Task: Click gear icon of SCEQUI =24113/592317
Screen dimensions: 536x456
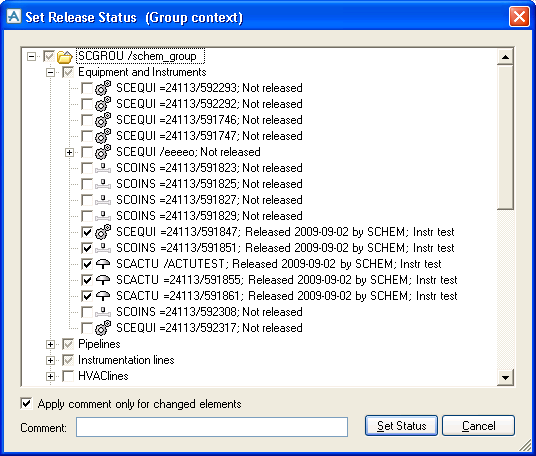Action: point(103,328)
